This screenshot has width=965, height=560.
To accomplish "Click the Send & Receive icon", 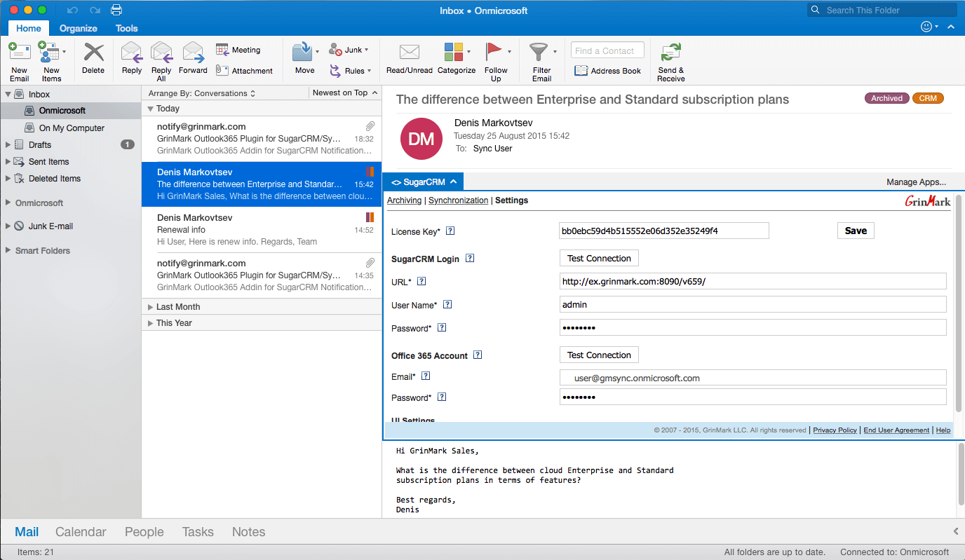I will point(671,53).
